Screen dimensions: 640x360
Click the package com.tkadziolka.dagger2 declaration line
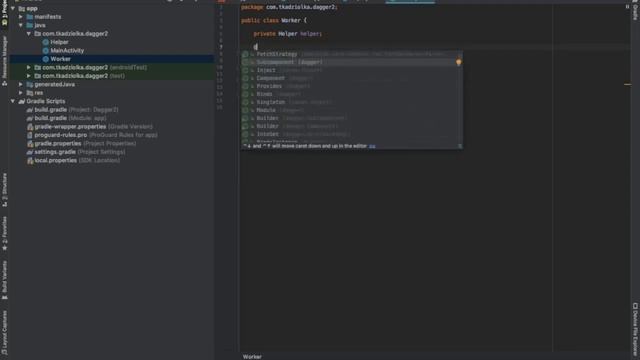point(289,7)
